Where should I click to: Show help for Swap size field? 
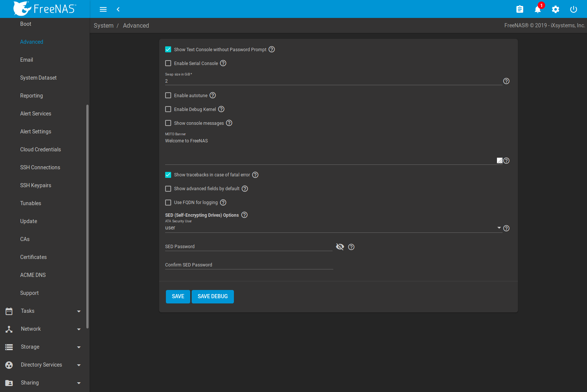pos(506,81)
